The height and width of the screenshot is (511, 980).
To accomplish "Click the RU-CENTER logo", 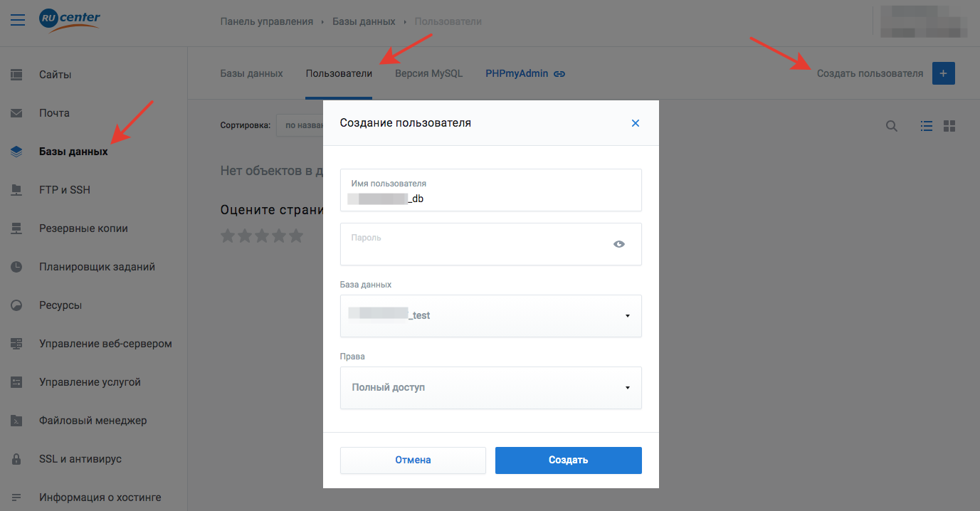I will 70,20.
